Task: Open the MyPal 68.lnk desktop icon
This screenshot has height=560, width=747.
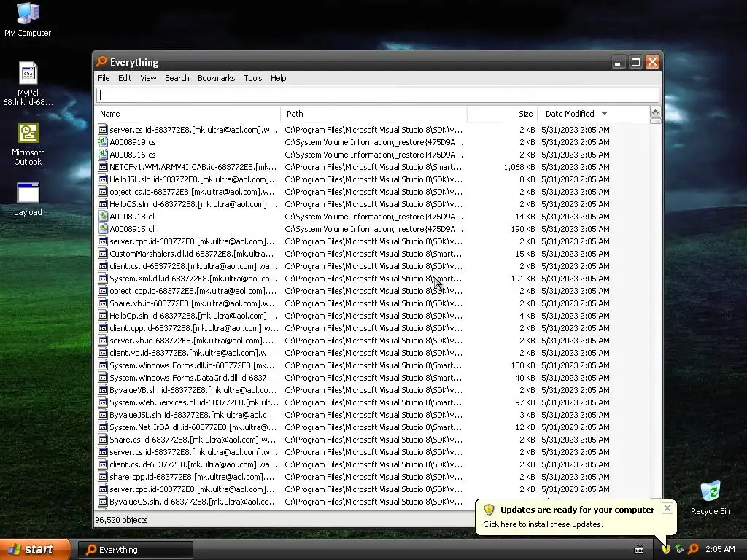Action: 28,84
